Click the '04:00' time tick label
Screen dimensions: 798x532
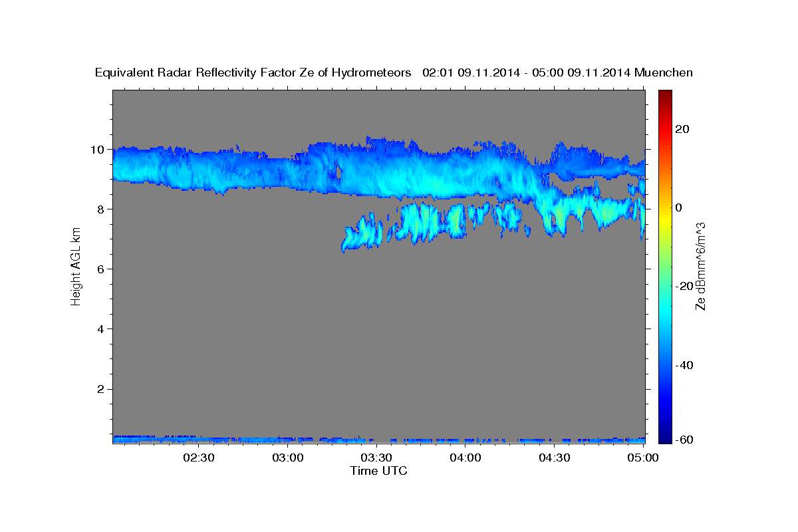pyautogui.click(x=465, y=458)
